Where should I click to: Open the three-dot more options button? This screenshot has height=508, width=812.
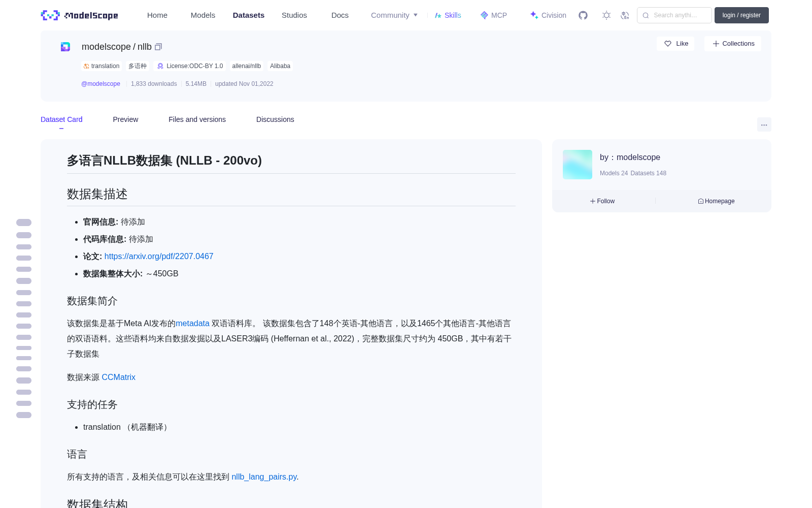[x=764, y=124]
